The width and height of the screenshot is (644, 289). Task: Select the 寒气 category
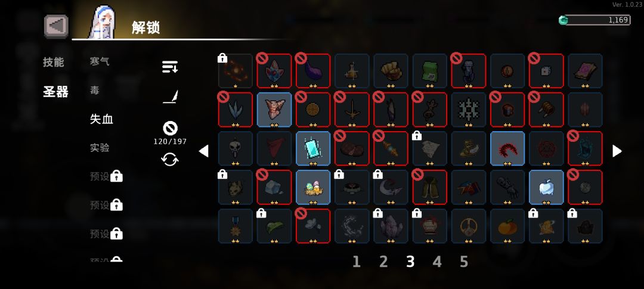point(100,61)
